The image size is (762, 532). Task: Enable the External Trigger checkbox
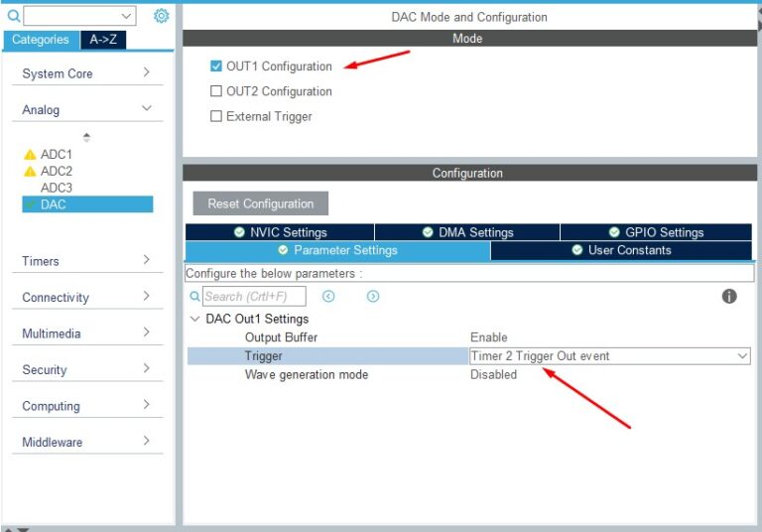[216, 116]
